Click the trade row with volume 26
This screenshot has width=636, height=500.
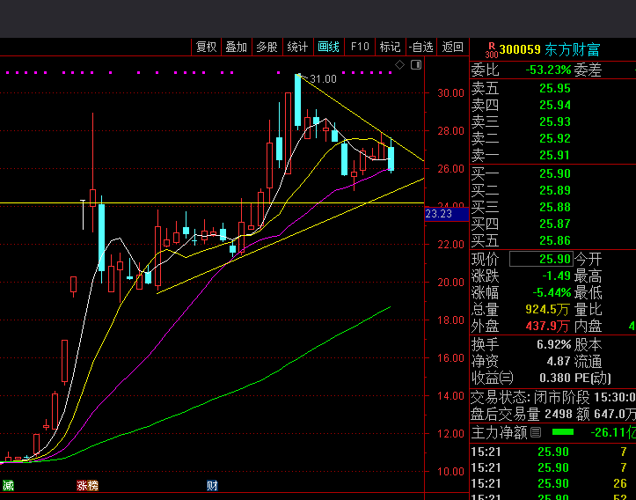coord(553,483)
